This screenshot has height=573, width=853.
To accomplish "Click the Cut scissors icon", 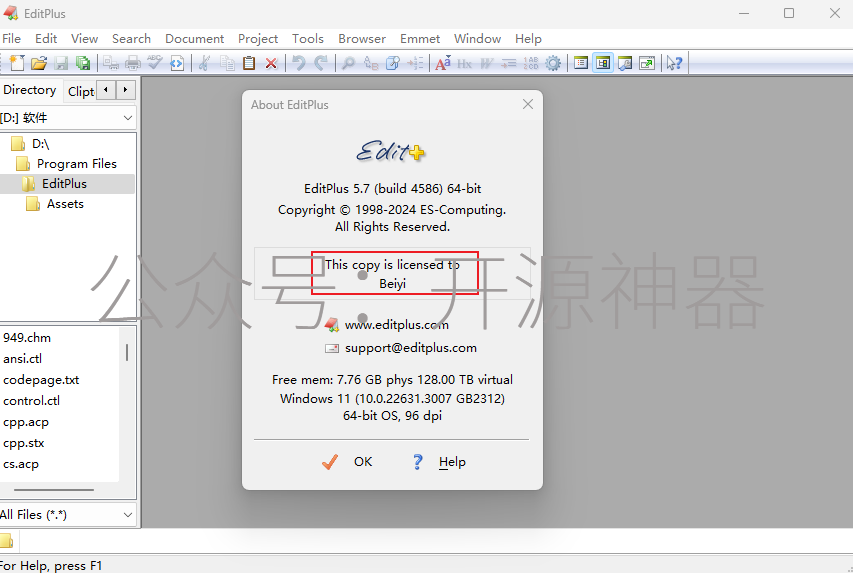I will pyautogui.click(x=205, y=63).
